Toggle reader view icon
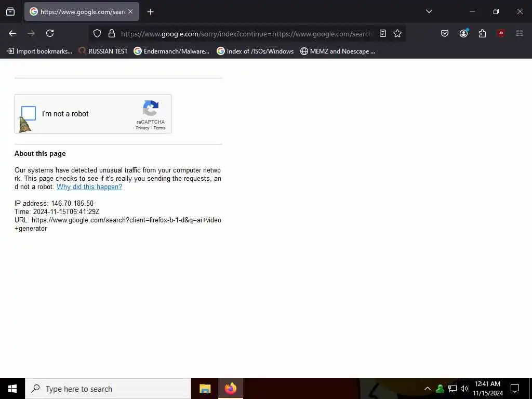Image resolution: width=532 pixels, height=399 pixels. [x=383, y=33]
